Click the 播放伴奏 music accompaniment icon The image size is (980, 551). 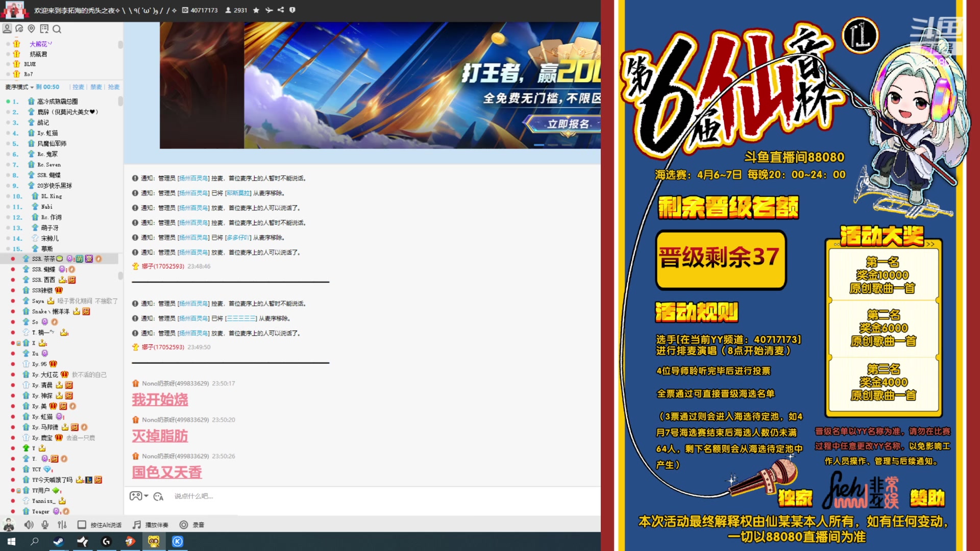pyautogui.click(x=136, y=524)
